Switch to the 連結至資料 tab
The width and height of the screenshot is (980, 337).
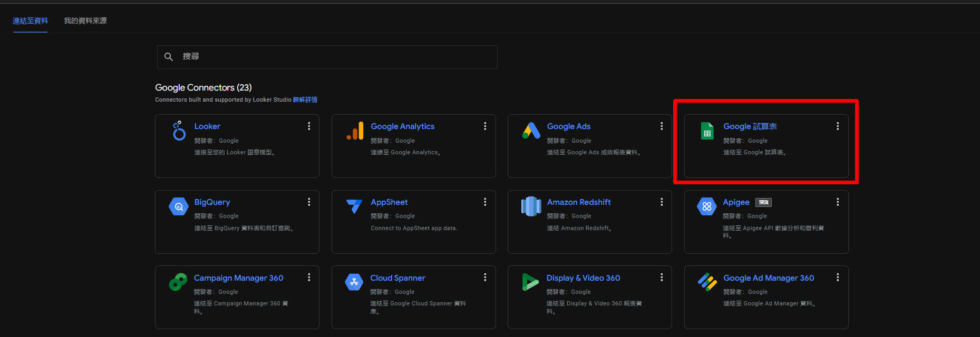[x=31, y=21]
